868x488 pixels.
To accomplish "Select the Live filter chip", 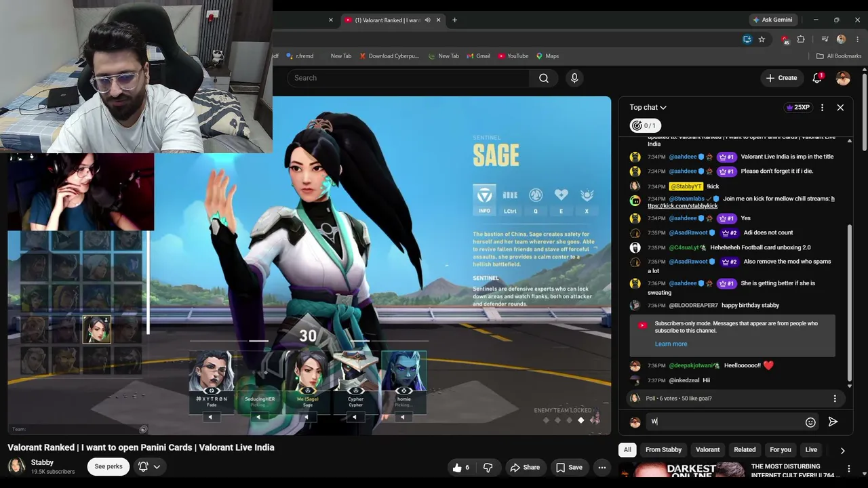I will pyautogui.click(x=811, y=449).
